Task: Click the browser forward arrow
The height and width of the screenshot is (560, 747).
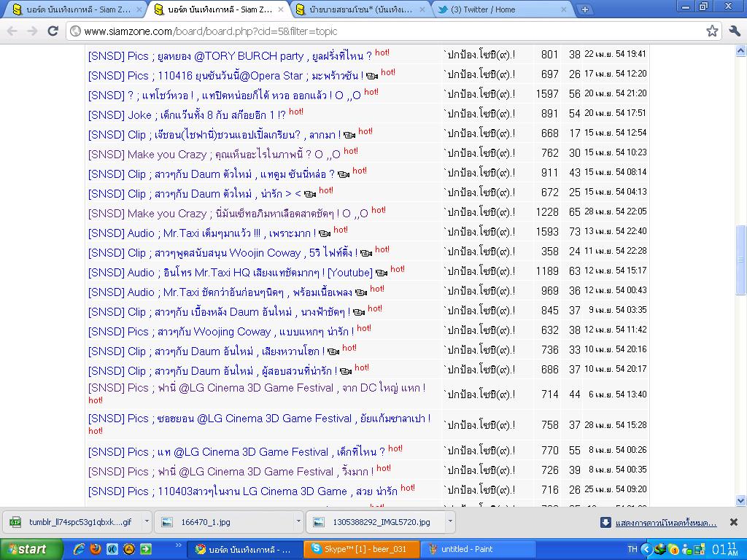Action: pyautogui.click(x=32, y=31)
